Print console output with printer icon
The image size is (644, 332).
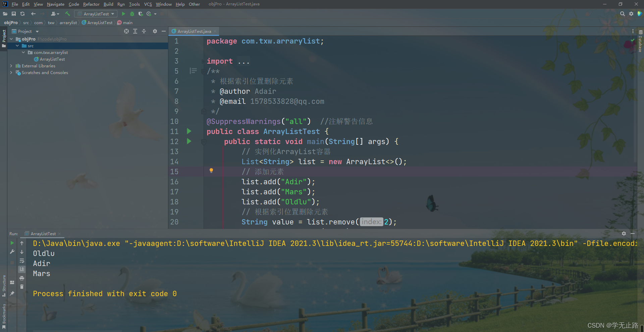pyautogui.click(x=22, y=278)
